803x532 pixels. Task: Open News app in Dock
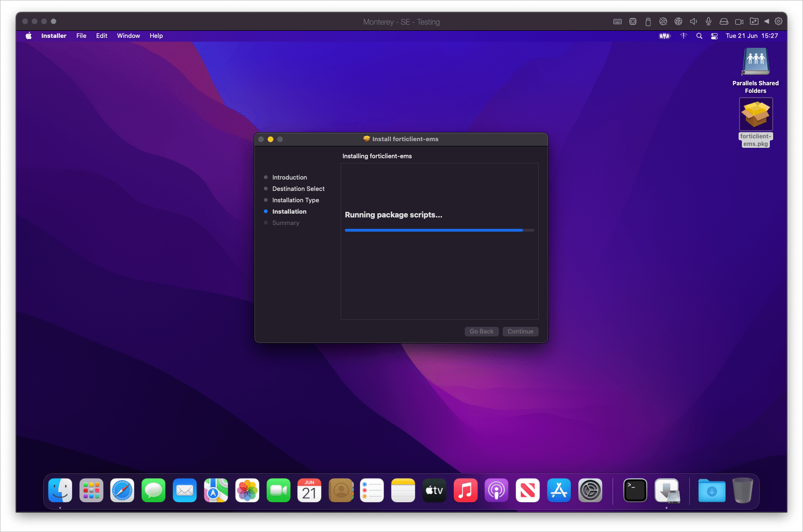click(x=528, y=490)
